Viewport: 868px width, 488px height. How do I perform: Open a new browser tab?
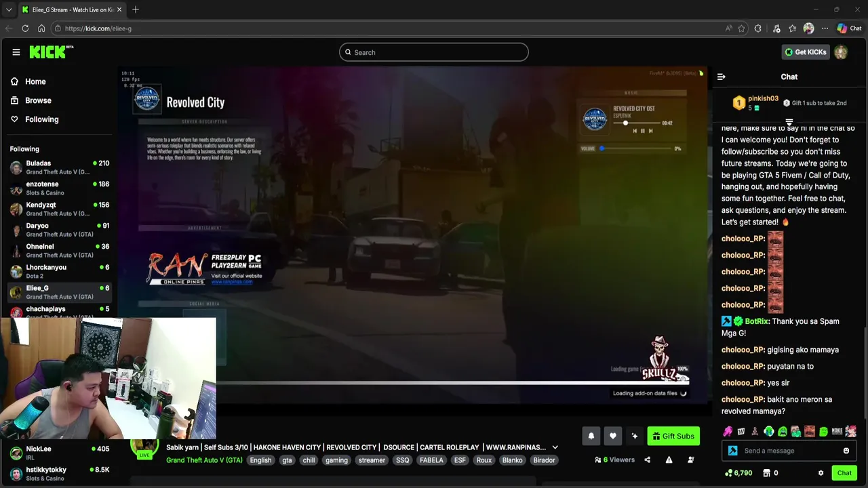click(x=136, y=9)
